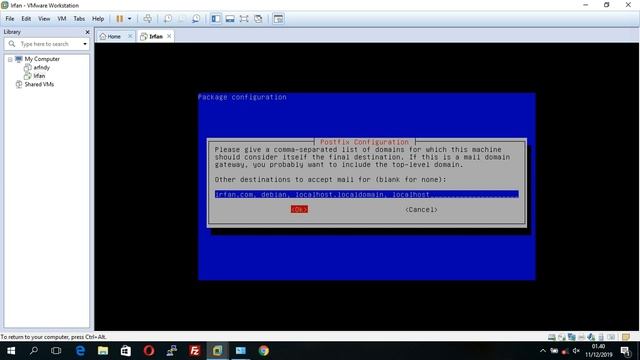Open the blue window app on taskbar
640x360 pixels.
pos(241,351)
